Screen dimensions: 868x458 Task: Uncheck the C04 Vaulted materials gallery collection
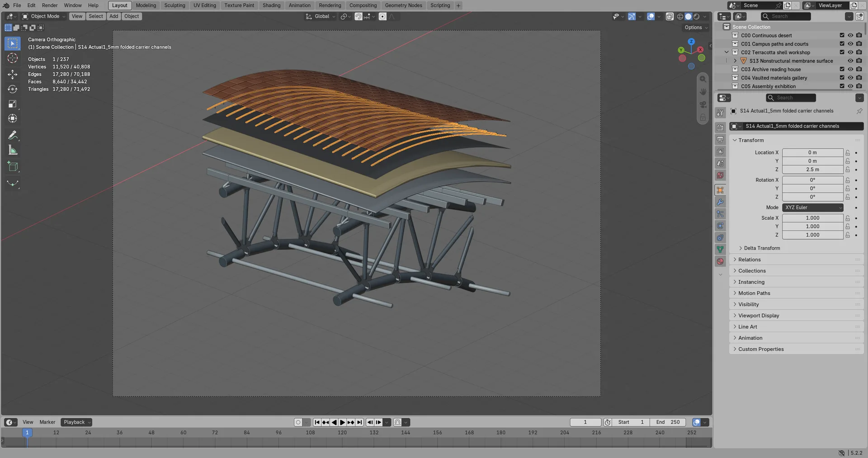(x=842, y=78)
